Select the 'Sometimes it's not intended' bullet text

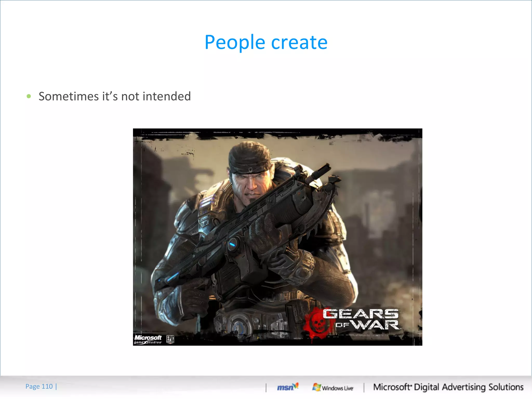click(115, 96)
